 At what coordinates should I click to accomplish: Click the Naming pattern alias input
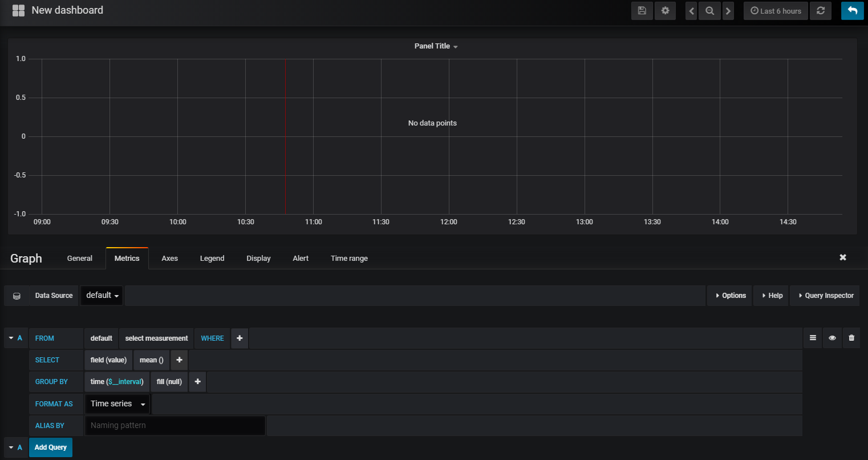pos(175,426)
